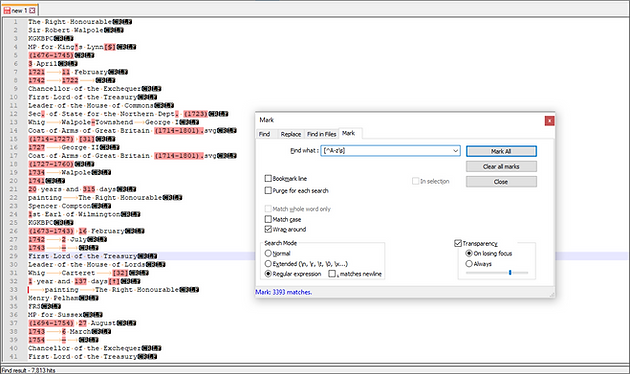Enable Purge for each search checkbox

(268, 190)
